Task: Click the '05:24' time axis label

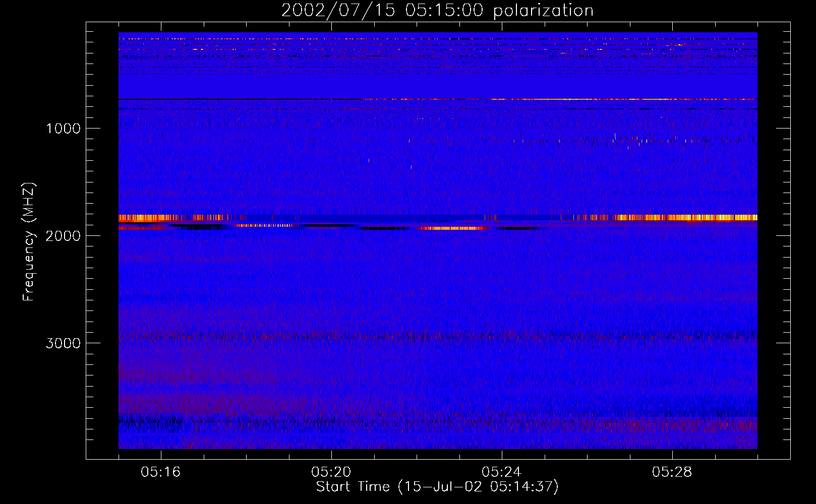Action: click(502, 472)
